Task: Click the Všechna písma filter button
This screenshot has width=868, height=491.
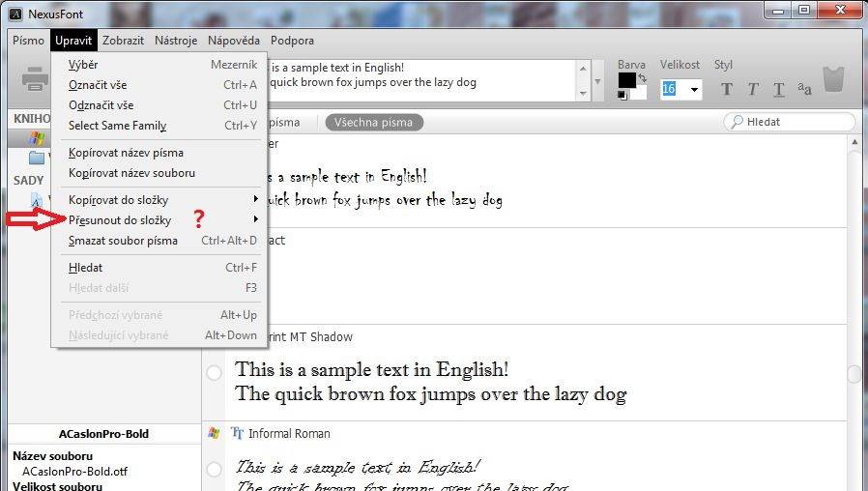Action: point(374,123)
